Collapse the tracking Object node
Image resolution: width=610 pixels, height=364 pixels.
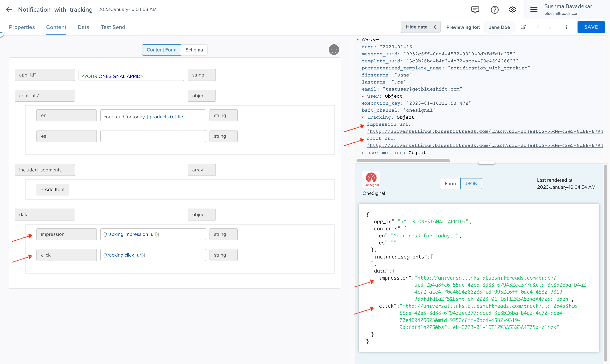coord(363,117)
